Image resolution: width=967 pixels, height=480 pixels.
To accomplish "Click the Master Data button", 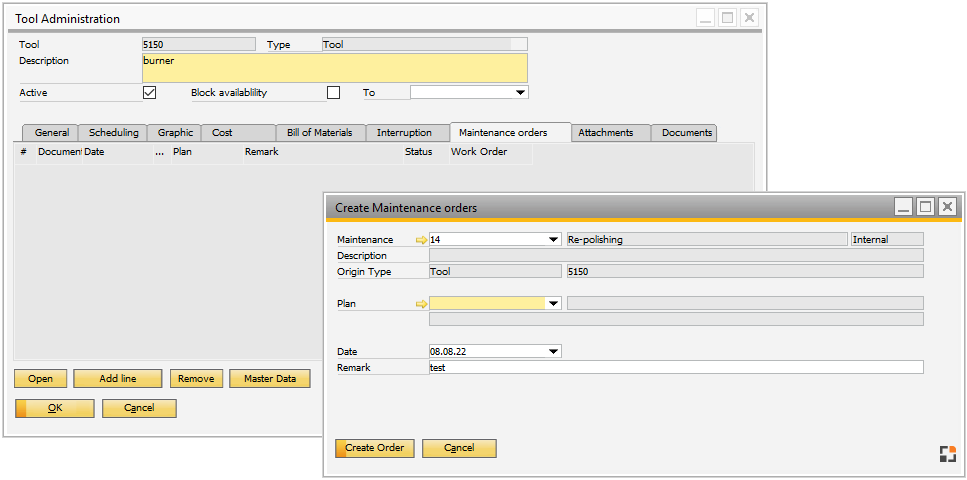I will pyautogui.click(x=270, y=379).
